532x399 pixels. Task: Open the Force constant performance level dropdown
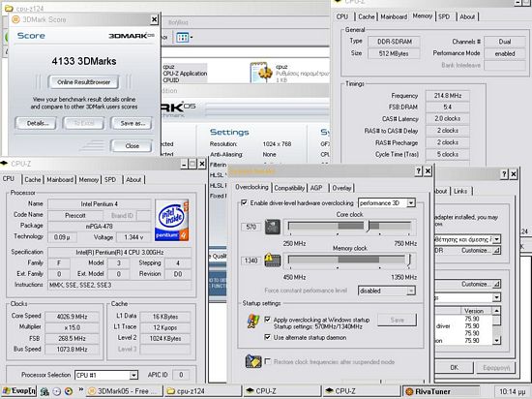(411, 291)
